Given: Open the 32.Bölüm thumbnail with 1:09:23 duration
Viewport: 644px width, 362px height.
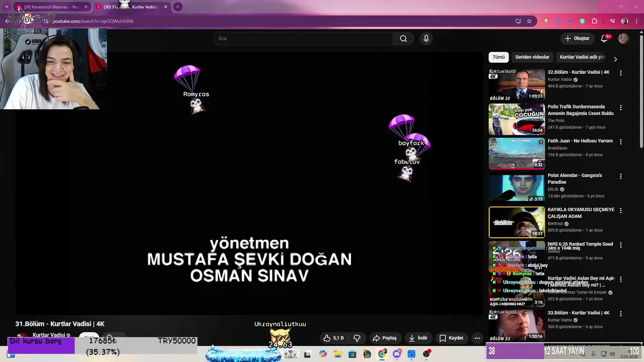Looking at the screenshot, I should [517, 85].
